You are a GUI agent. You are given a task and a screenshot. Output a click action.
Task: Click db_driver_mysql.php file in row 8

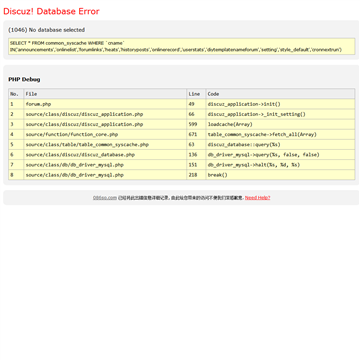(x=105, y=175)
